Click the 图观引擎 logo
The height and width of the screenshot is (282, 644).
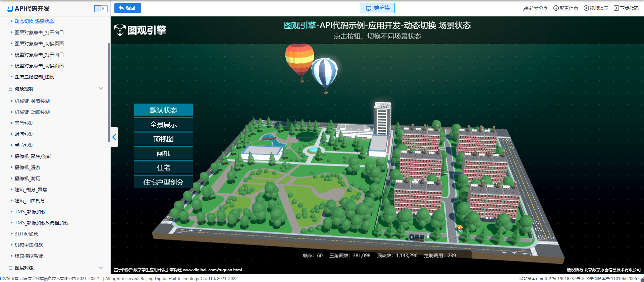(140, 30)
